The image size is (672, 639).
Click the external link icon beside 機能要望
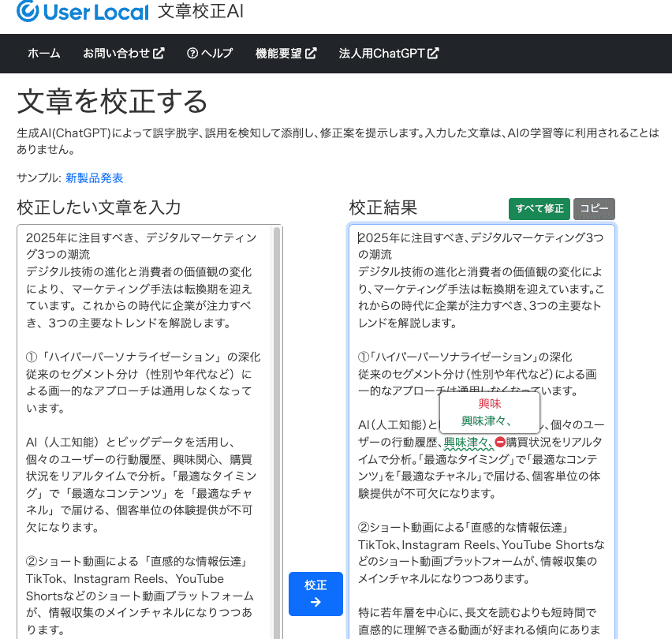click(x=311, y=54)
